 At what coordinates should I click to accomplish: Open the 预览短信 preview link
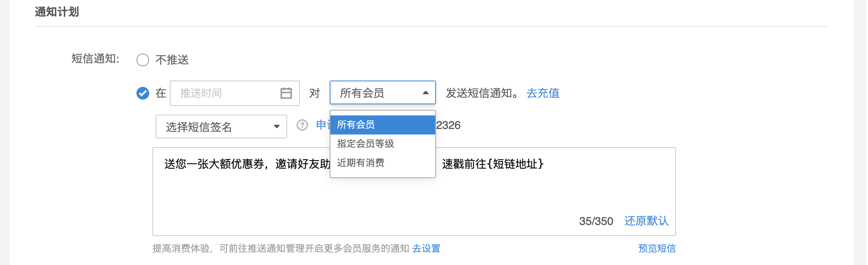click(657, 248)
